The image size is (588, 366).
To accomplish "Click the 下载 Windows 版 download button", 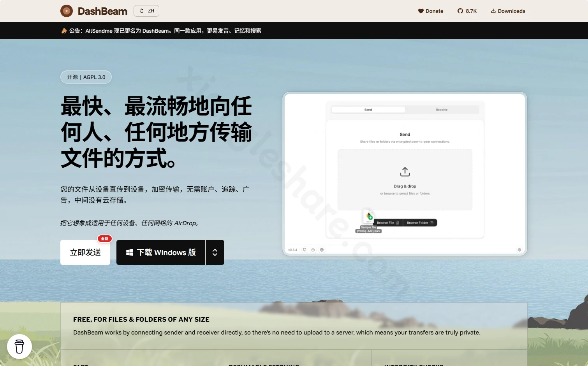I will (161, 252).
